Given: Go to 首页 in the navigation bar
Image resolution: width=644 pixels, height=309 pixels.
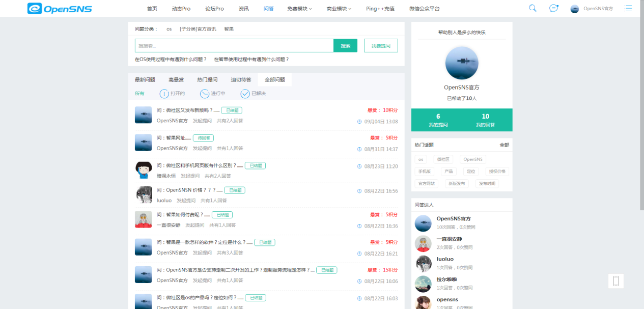Looking at the screenshot, I should click(x=152, y=9).
